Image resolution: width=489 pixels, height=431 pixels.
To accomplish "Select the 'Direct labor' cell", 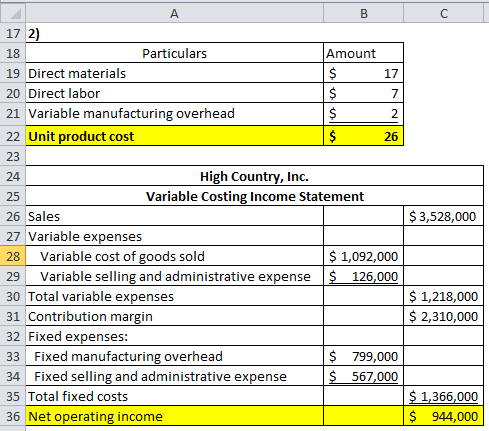I will [174, 93].
